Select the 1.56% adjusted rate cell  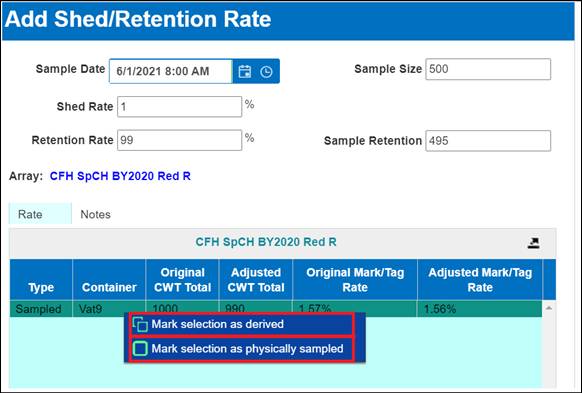[x=480, y=309]
